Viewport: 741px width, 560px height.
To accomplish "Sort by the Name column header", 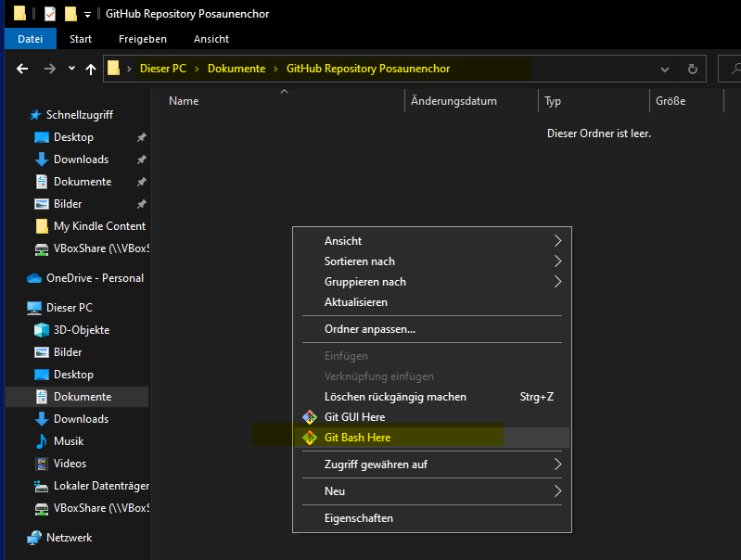I will pos(184,101).
